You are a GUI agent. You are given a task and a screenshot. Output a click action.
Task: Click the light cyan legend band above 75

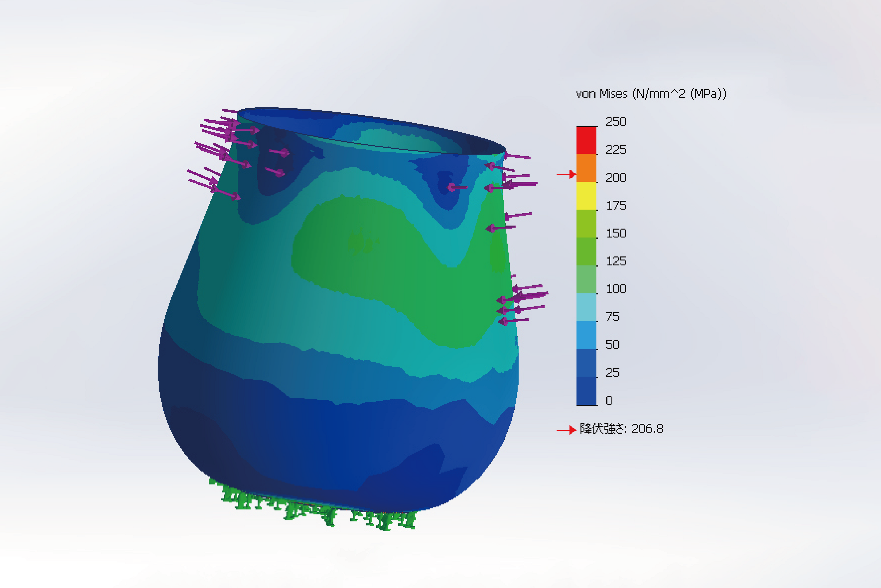click(586, 307)
